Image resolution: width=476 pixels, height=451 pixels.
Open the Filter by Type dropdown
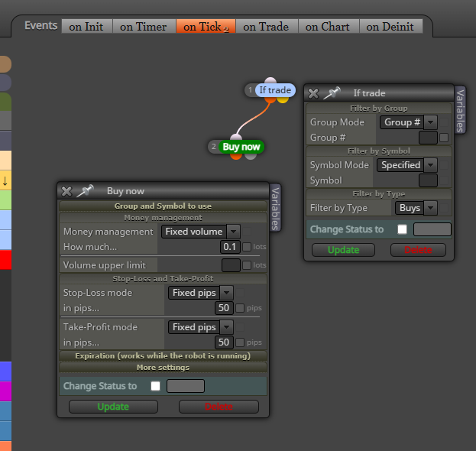(x=416, y=208)
